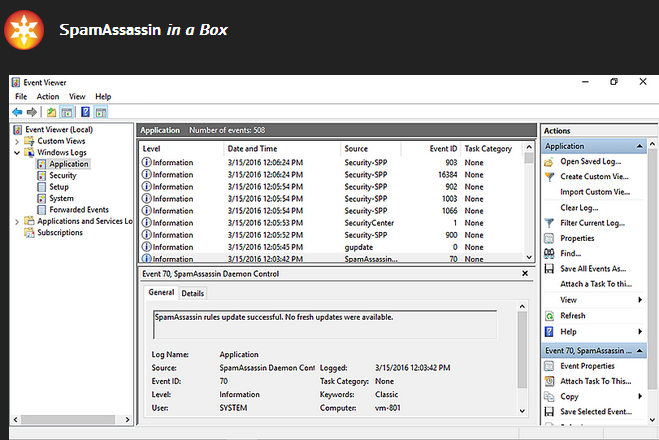Click the event list scroll down arrow
Screen dimensions: 659x440
(x=529, y=257)
